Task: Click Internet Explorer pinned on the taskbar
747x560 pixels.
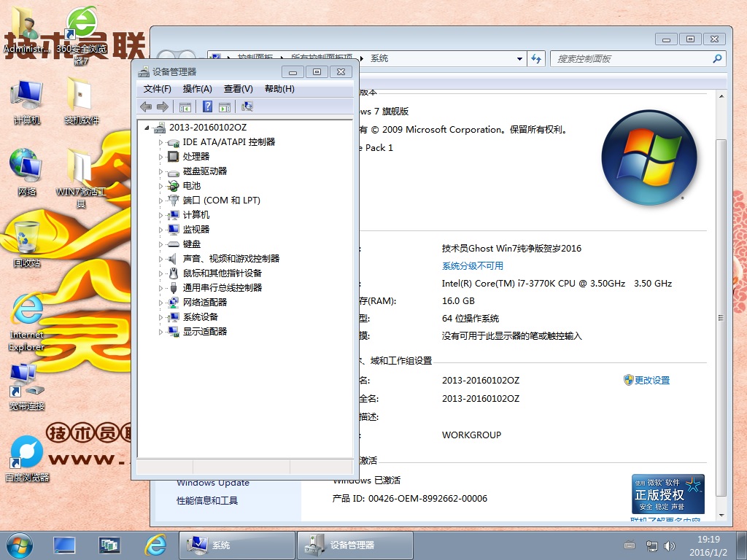Action: tap(155, 545)
